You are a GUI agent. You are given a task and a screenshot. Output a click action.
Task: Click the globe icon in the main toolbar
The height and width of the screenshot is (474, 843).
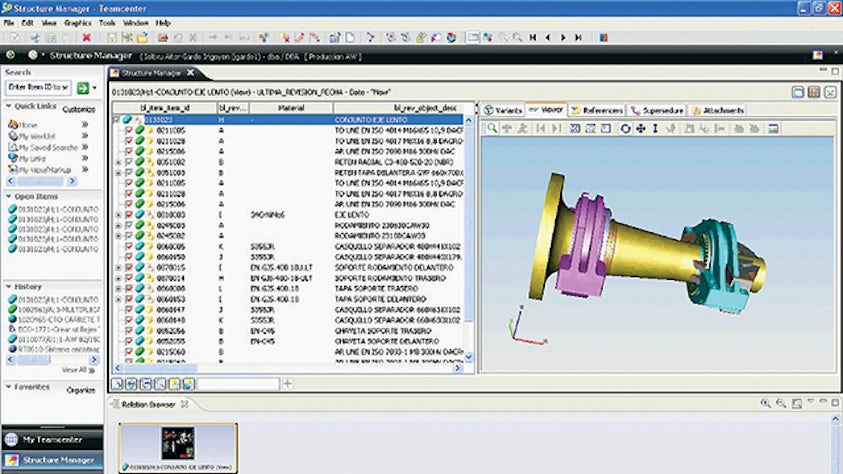(x=452, y=38)
